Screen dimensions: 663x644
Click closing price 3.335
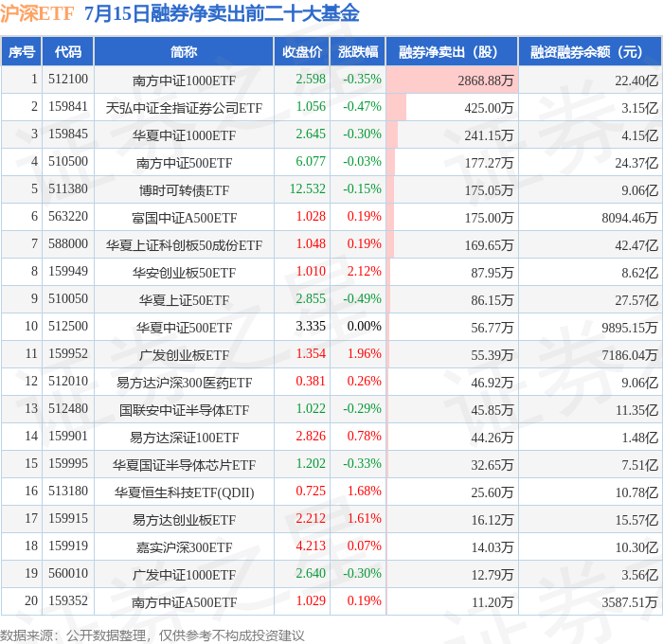[311, 327]
